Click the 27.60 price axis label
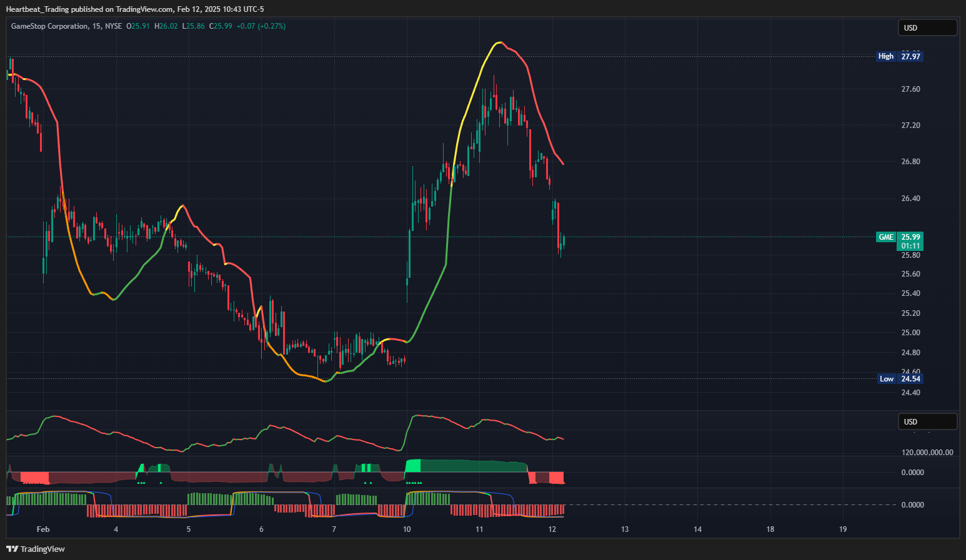 click(910, 89)
